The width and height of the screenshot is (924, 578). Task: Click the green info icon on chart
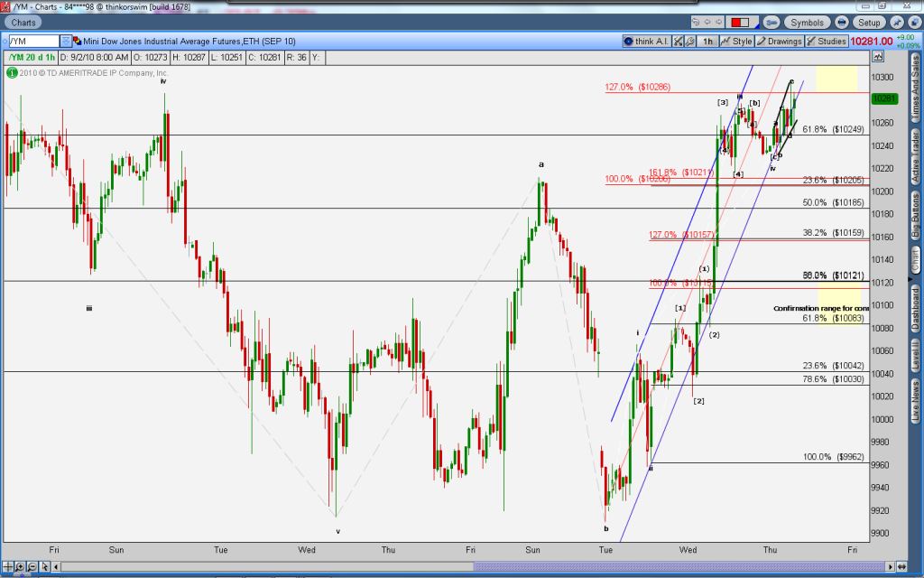coord(11,73)
